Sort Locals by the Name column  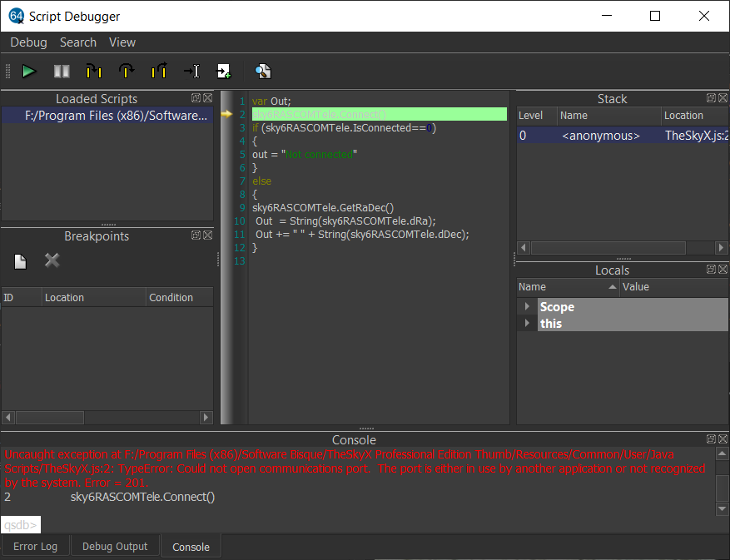click(568, 287)
